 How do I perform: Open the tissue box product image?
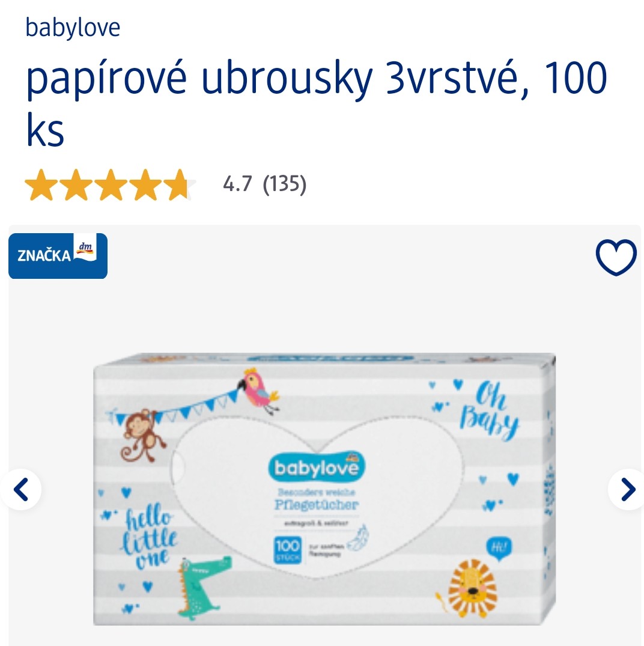click(x=324, y=489)
